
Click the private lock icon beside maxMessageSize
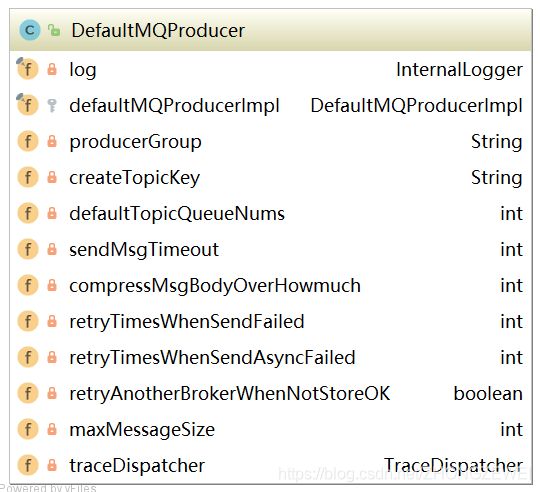52,429
